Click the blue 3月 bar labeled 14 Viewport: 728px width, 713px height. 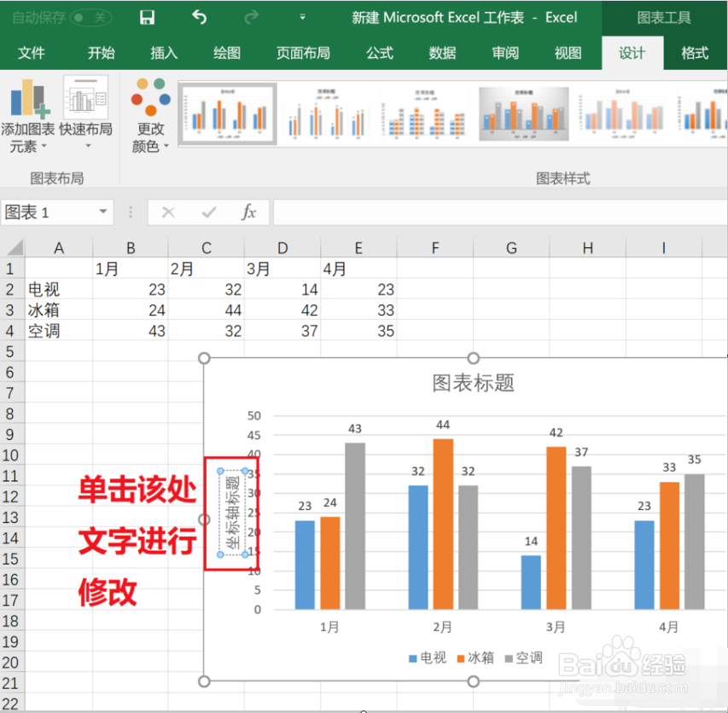(x=531, y=583)
